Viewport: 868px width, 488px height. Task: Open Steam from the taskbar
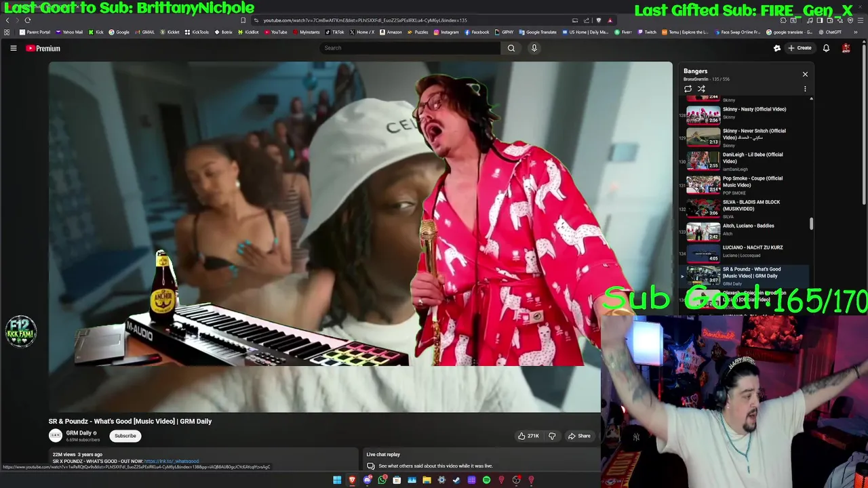(456, 480)
